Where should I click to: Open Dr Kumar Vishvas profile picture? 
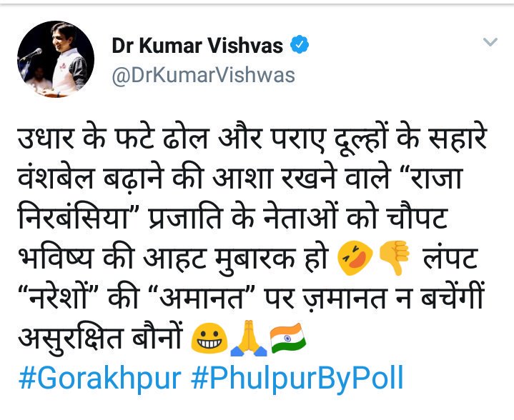point(56,59)
